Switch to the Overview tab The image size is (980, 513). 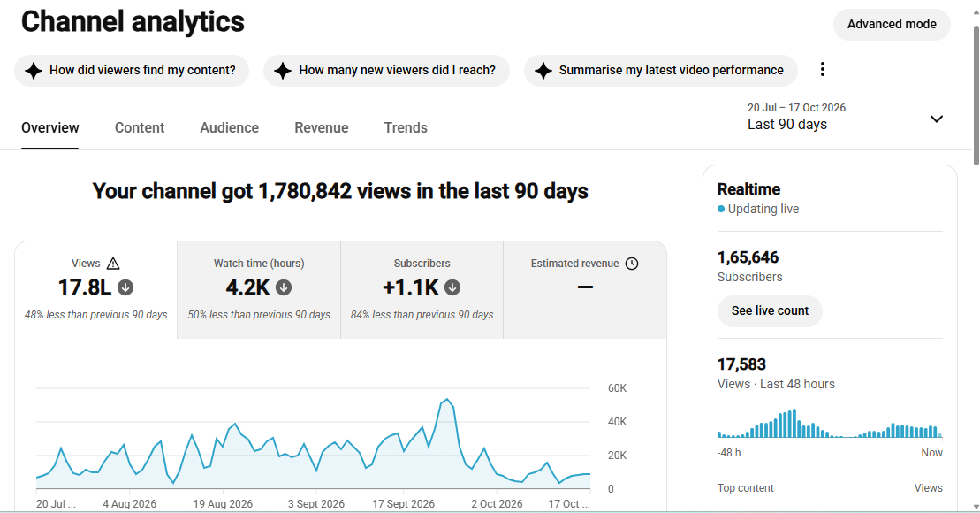pos(50,127)
